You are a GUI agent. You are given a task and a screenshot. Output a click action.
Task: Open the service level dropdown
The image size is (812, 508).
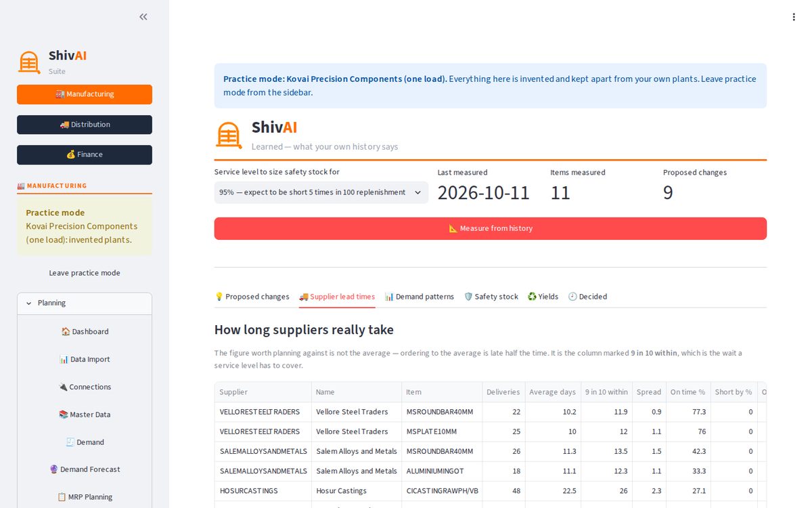pyautogui.click(x=321, y=192)
